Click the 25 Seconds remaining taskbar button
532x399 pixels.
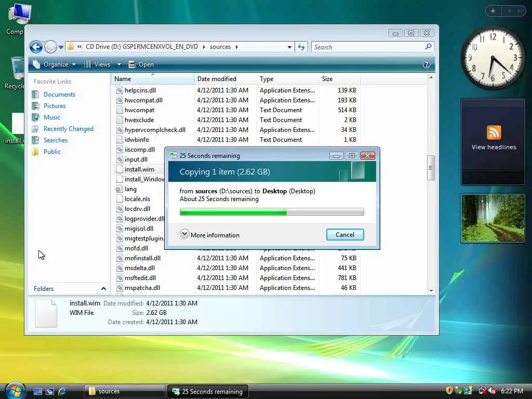click(x=208, y=391)
